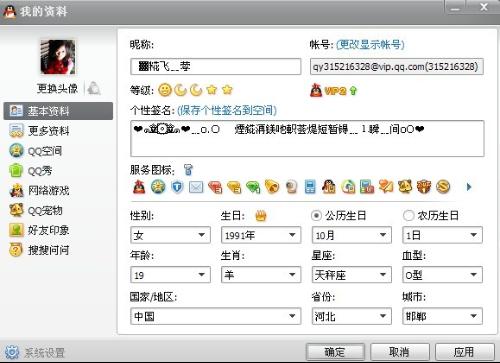This screenshot has height=363, width=500.
Task: Open the 国家/地区 country dropdown
Action: point(216,316)
